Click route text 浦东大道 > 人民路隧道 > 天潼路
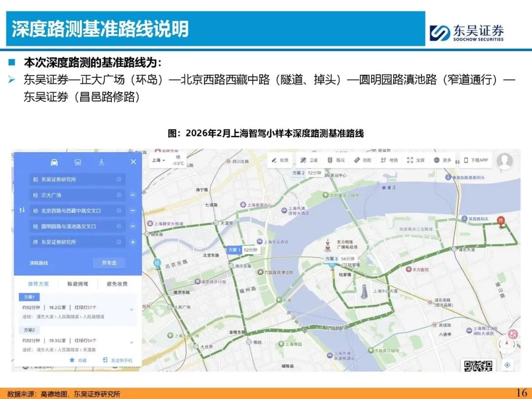The image size is (532, 399). tap(66, 349)
